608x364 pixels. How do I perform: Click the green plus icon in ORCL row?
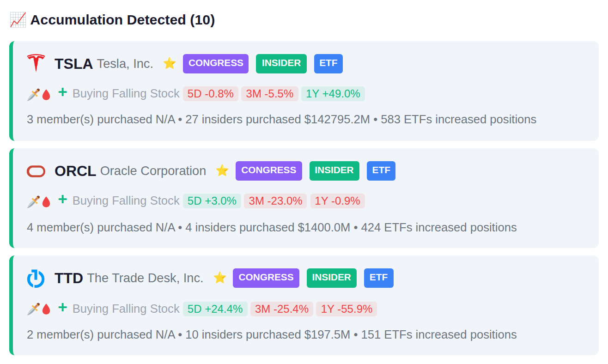pos(62,200)
